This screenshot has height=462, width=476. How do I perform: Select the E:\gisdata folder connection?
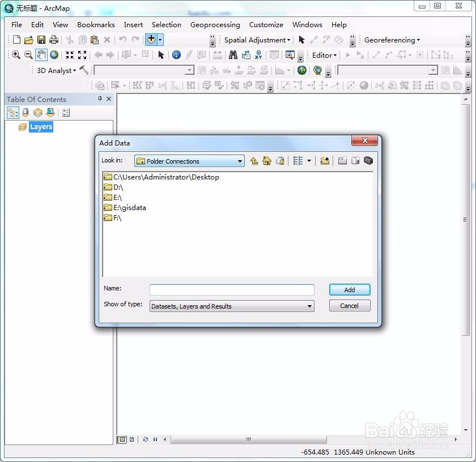point(125,207)
